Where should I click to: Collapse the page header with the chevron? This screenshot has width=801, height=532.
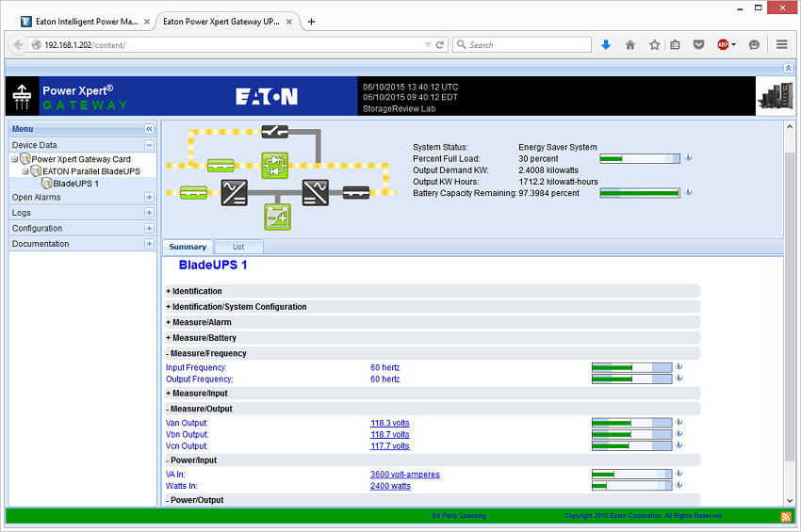click(788, 68)
